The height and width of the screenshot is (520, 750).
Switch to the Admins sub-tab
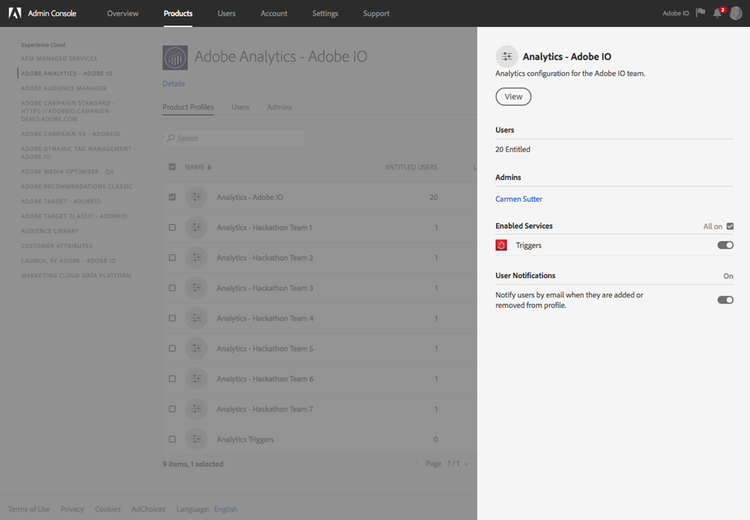[279, 107]
